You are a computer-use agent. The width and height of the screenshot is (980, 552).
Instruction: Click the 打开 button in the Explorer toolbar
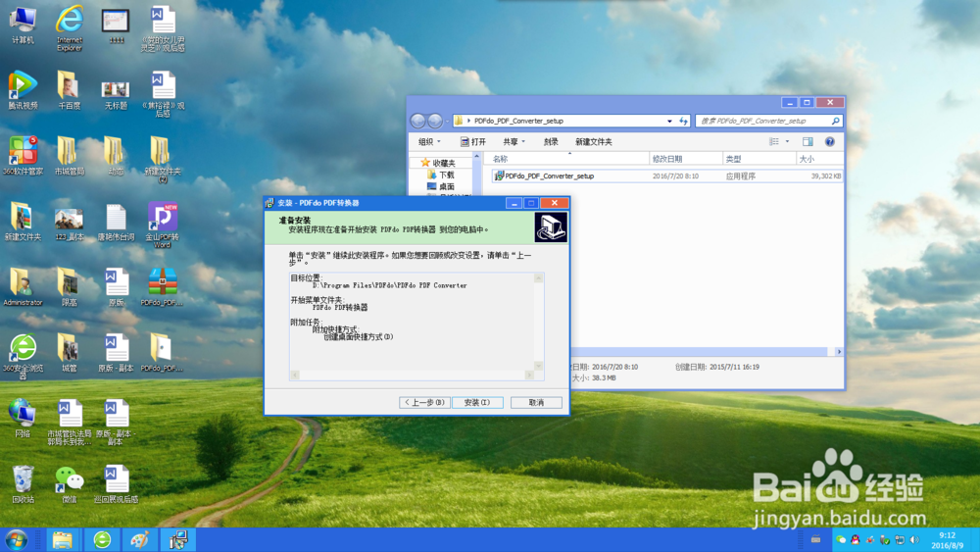coord(473,142)
